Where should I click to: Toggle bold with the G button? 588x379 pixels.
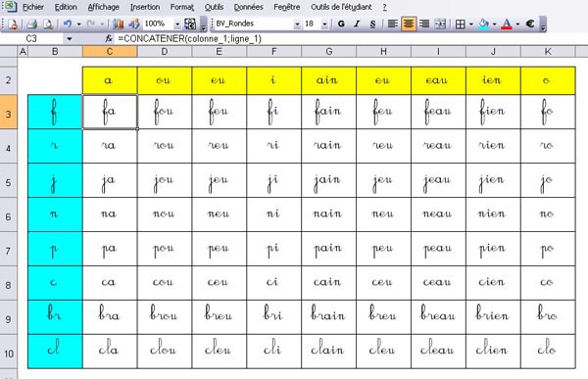point(341,24)
